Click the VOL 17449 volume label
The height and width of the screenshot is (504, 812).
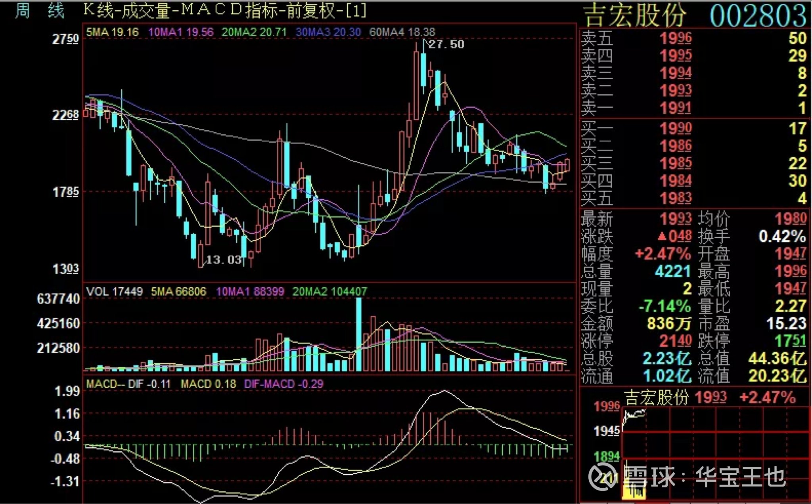(x=114, y=292)
